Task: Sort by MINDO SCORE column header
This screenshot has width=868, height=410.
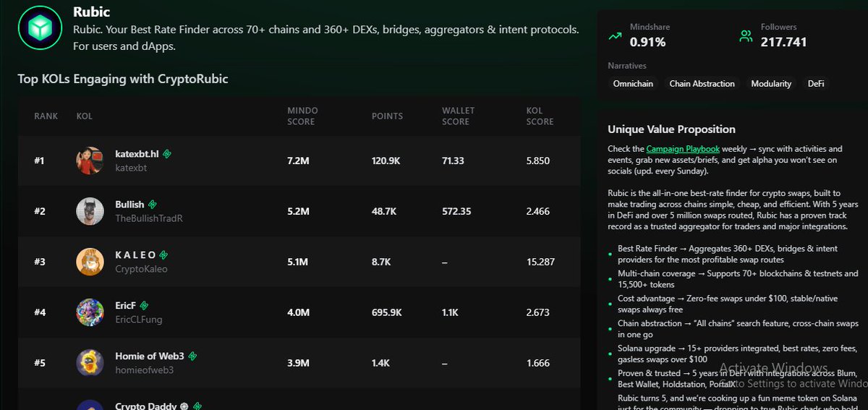Action: click(x=302, y=116)
